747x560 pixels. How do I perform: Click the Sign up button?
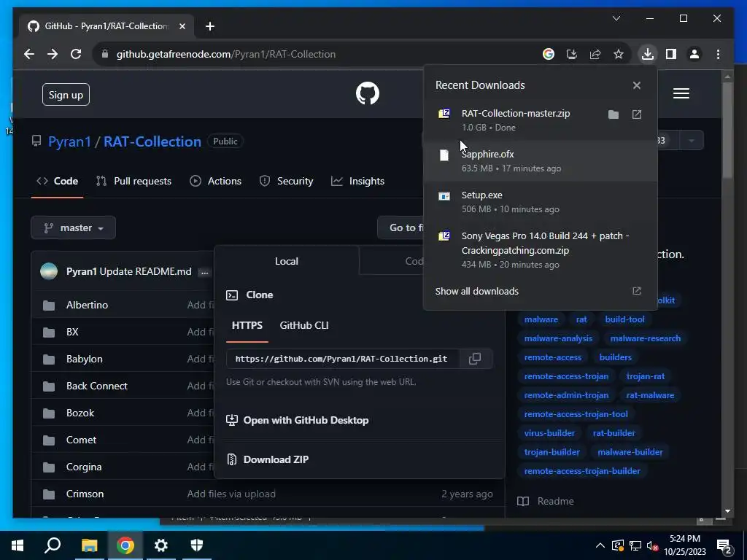(x=66, y=95)
